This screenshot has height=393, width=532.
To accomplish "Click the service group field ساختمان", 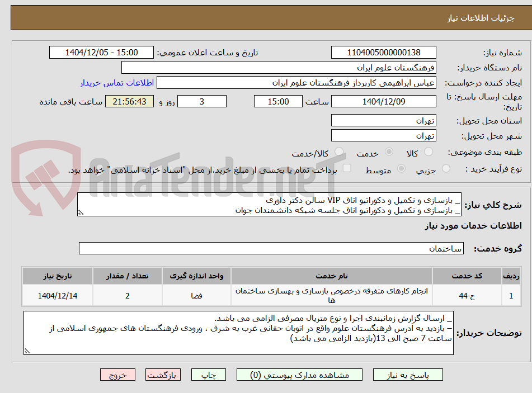I will tap(271, 248).
